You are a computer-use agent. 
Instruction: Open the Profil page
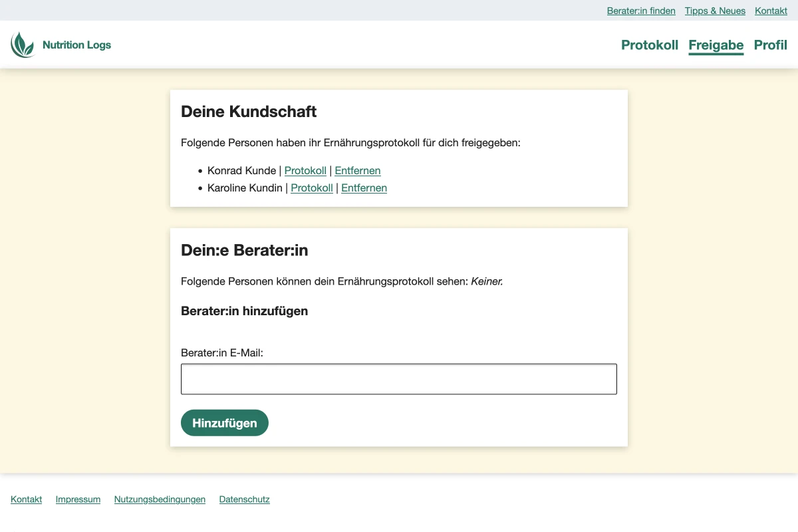(x=770, y=45)
